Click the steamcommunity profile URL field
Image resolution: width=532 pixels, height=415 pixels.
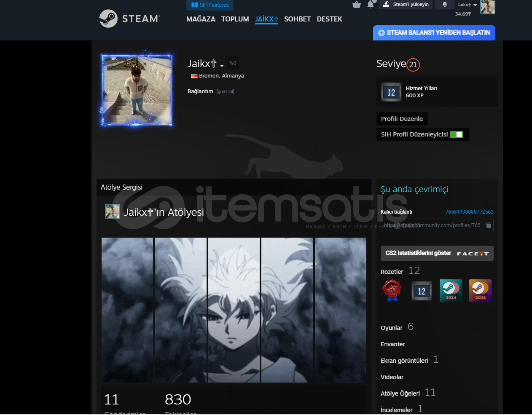tap(437, 225)
